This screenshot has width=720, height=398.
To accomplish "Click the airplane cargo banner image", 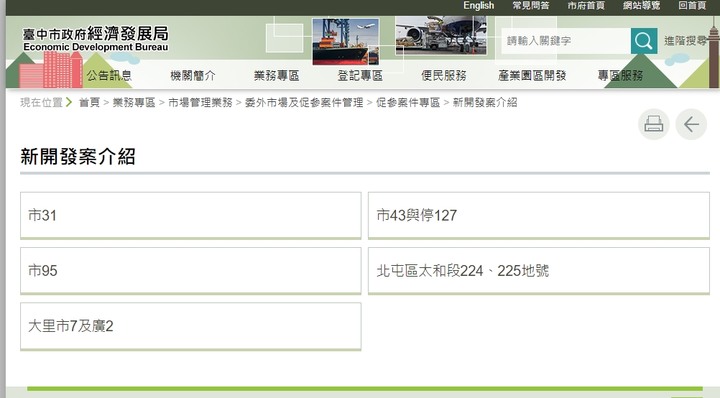I will [x=441, y=35].
